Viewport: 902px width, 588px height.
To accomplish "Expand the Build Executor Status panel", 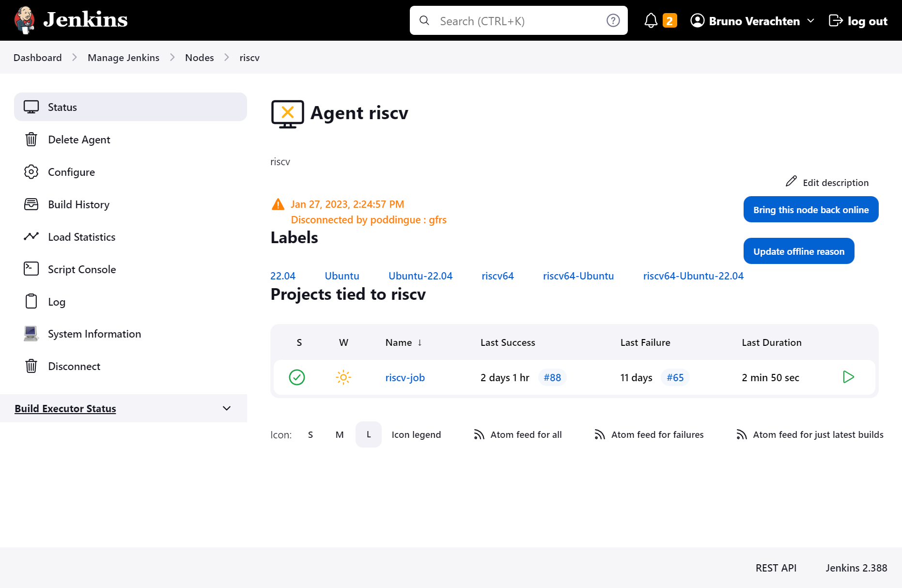I will click(x=226, y=408).
